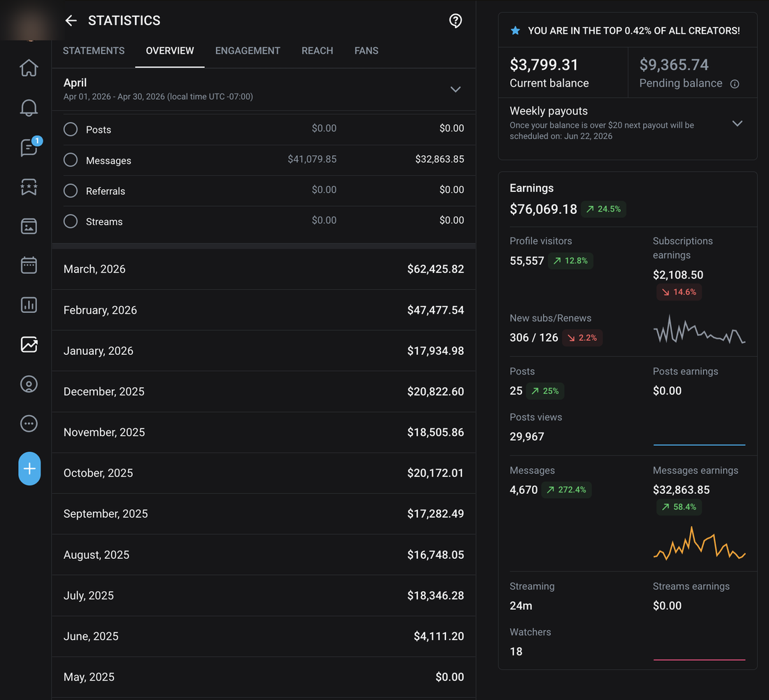
Task: Expand the September, 2025 earnings row
Action: pyautogui.click(x=264, y=513)
